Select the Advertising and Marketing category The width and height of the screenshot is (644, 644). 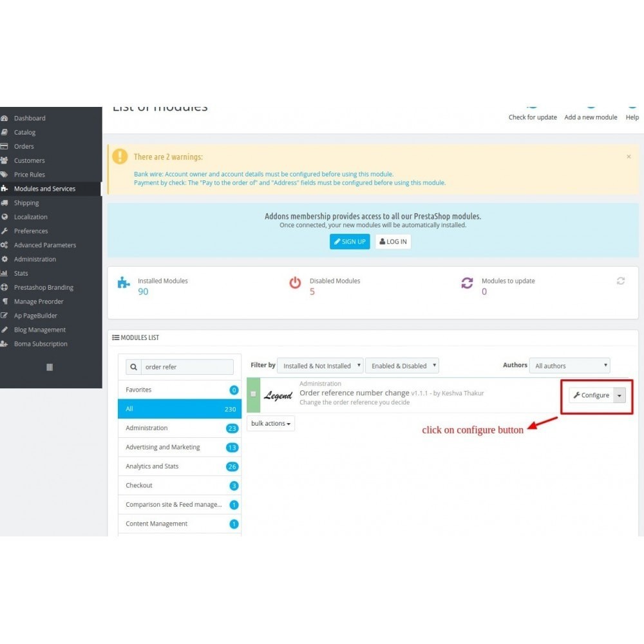[180, 448]
